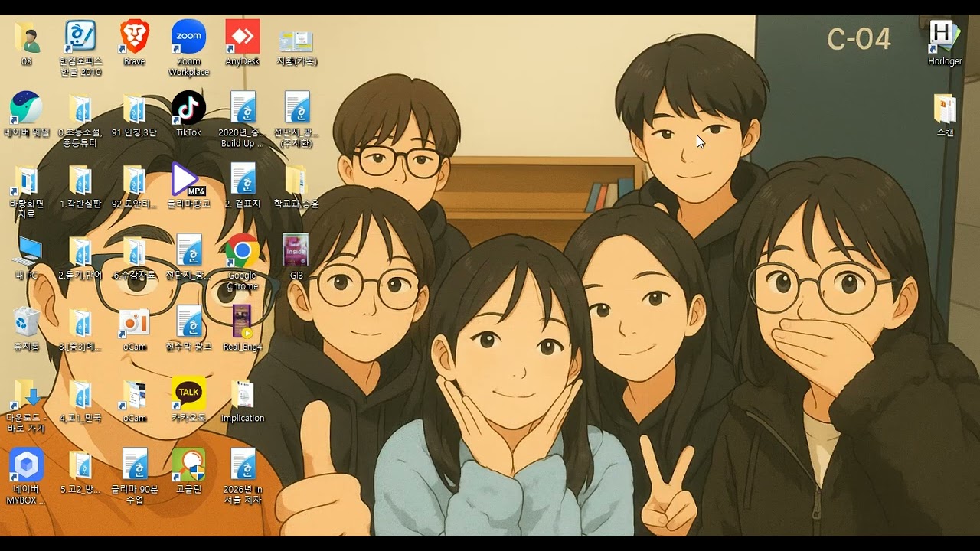Start the AnyDesk remote desktop app
Image resolution: width=980 pixels, height=551 pixels.
pos(243,43)
